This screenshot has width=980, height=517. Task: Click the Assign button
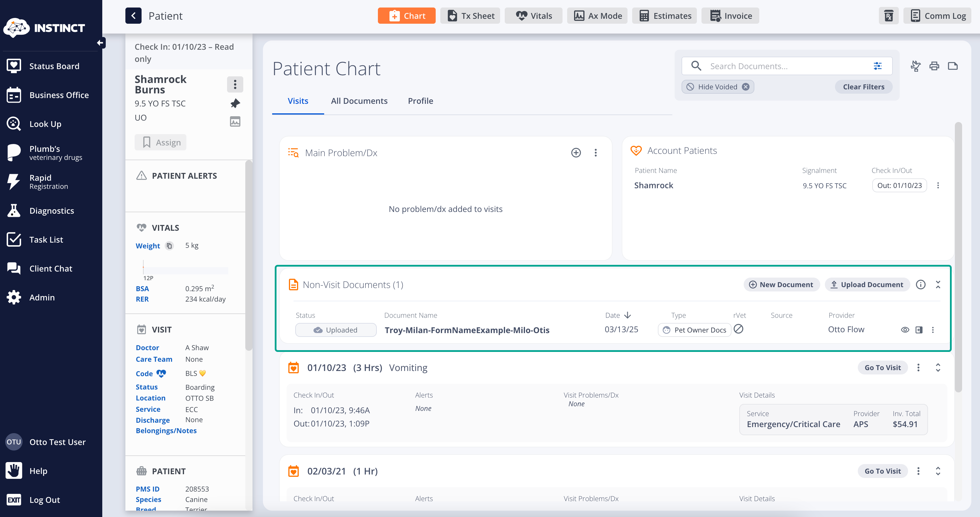pyautogui.click(x=160, y=142)
